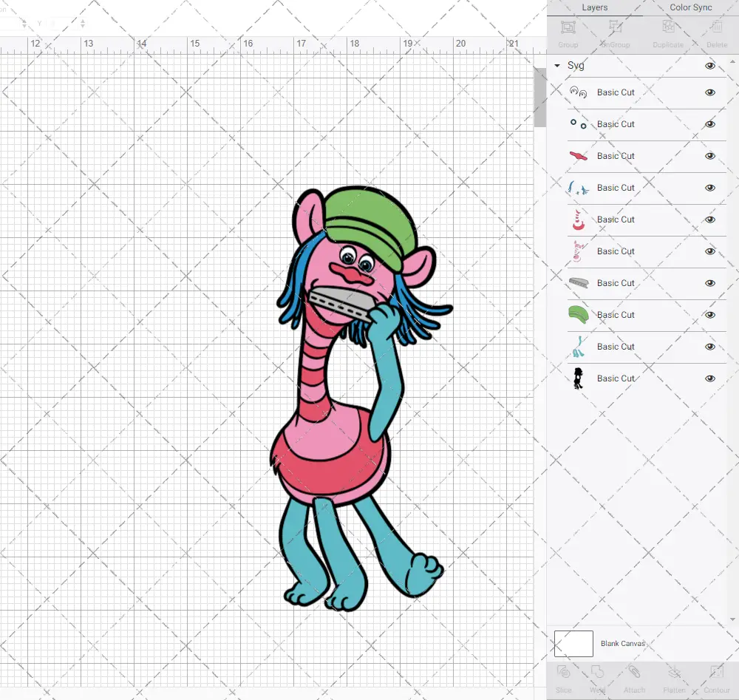Toggle visibility of the eye circles layer
Image resolution: width=739 pixels, height=700 pixels.
coord(709,124)
